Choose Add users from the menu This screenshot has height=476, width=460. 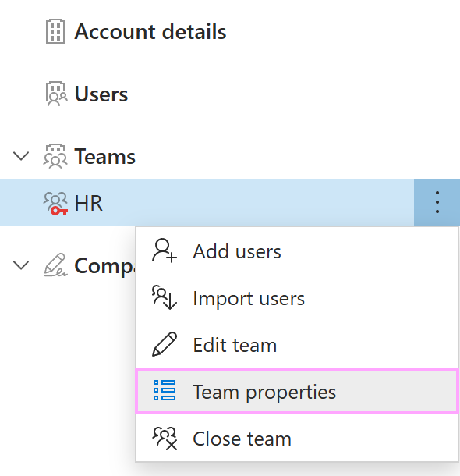[x=297, y=251]
